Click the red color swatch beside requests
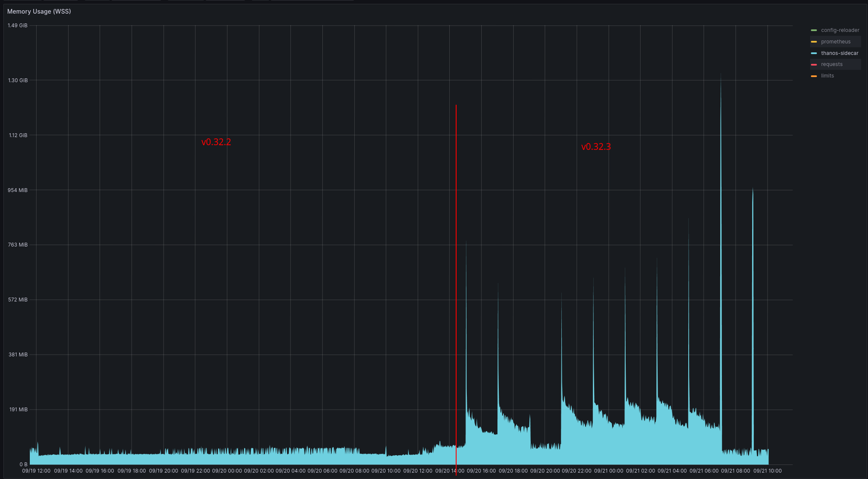The width and height of the screenshot is (868, 479). pos(814,64)
